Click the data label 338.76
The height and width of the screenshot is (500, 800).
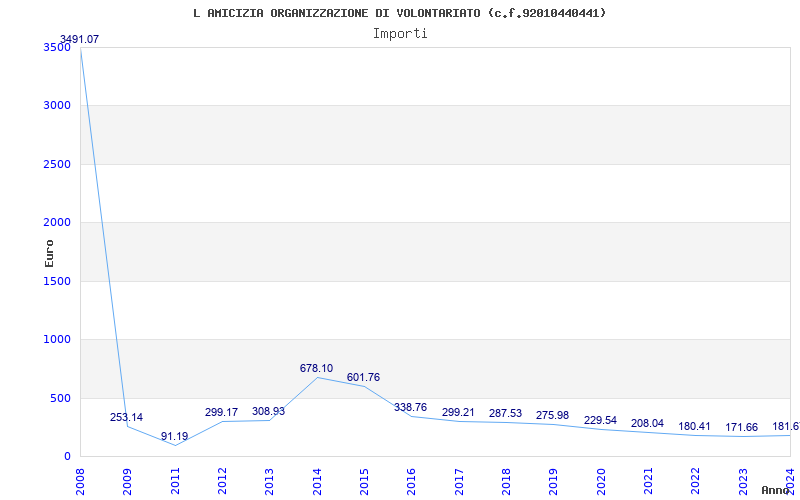pos(410,407)
